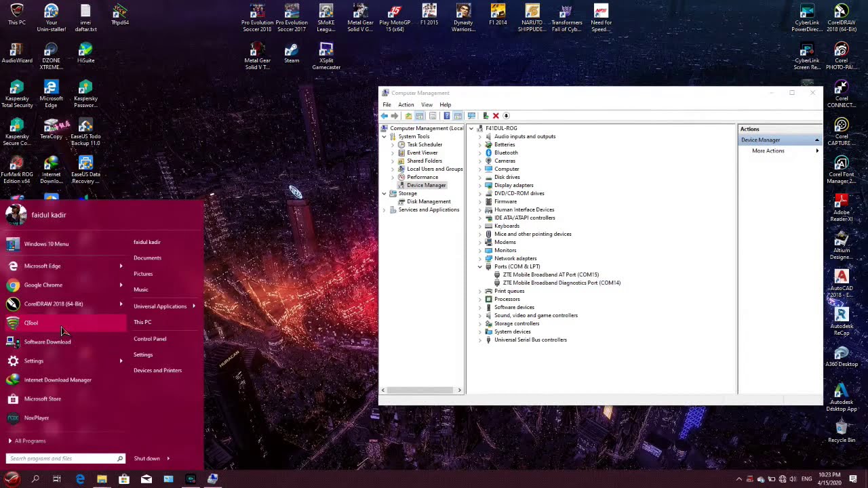The width and height of the screenshot is (868, 488).
Task: Open the Mail app from the taskbar
Action: tap(146, 479)
